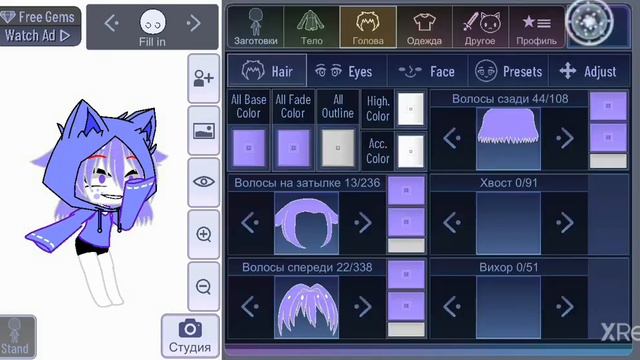Previous style for Вихор

[452, 307]
